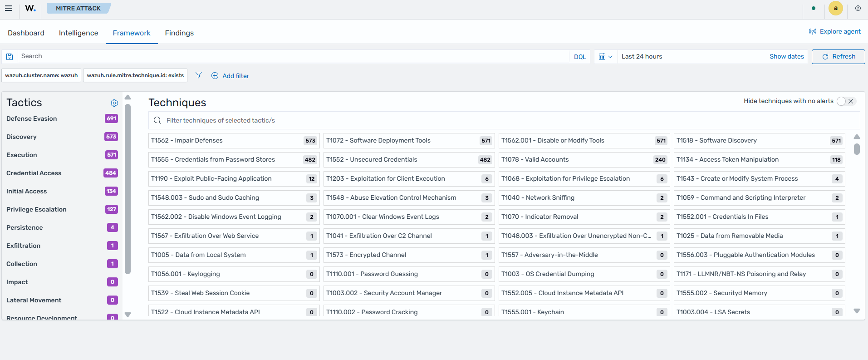Open T1134 - Access Token Manipulation
Viewport: 868px width, 360px height.
pos(760,160)
